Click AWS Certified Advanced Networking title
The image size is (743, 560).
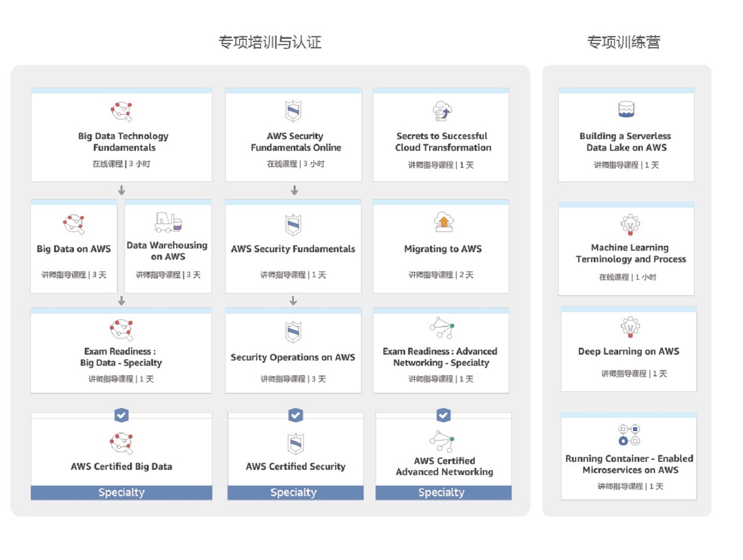click(445, 466)
